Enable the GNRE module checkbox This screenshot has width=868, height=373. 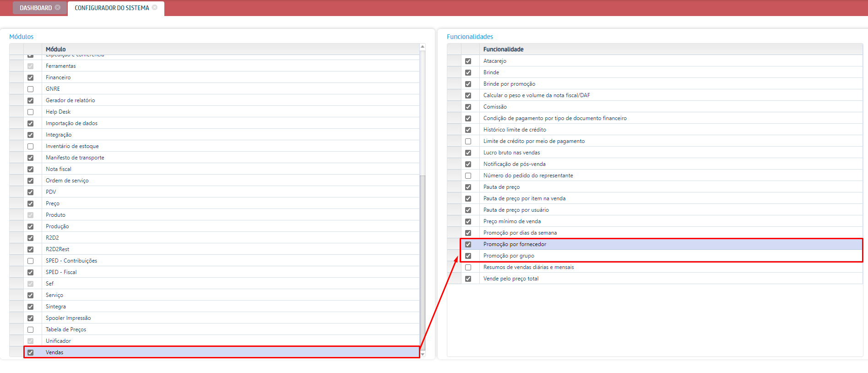[30, 89]
